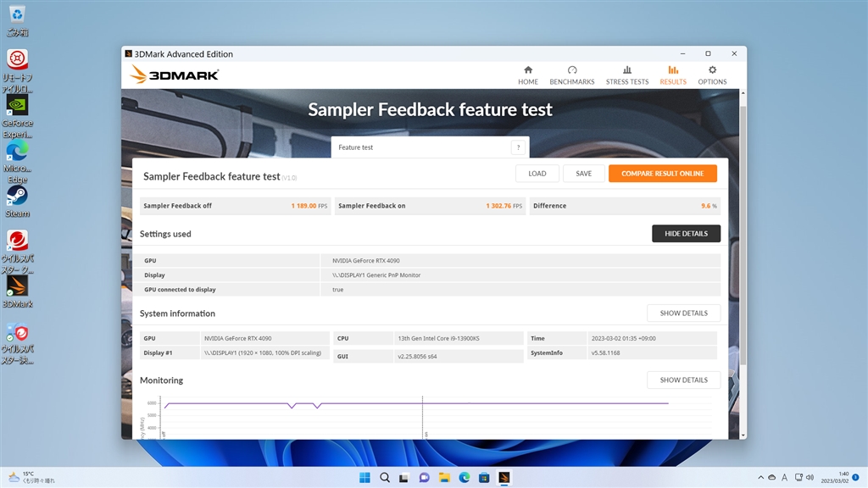Open taskbar Search
The image size is (868, 488).
(x=384, y=478)
